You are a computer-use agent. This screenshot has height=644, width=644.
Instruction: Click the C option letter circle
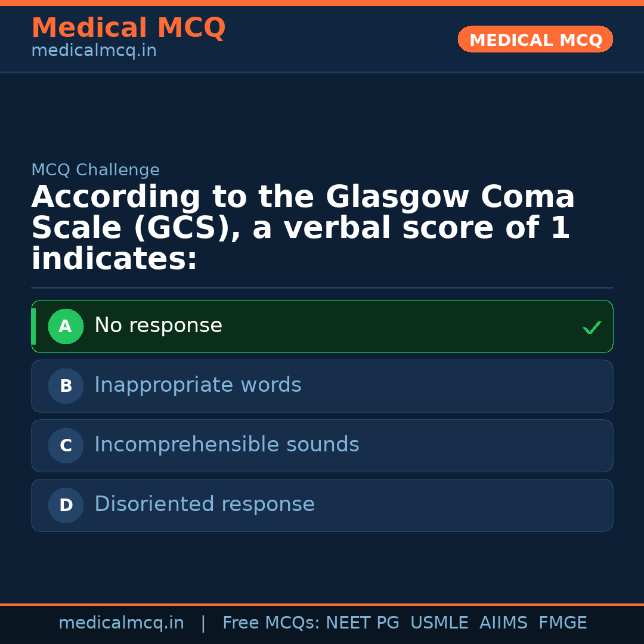point(66,445)
